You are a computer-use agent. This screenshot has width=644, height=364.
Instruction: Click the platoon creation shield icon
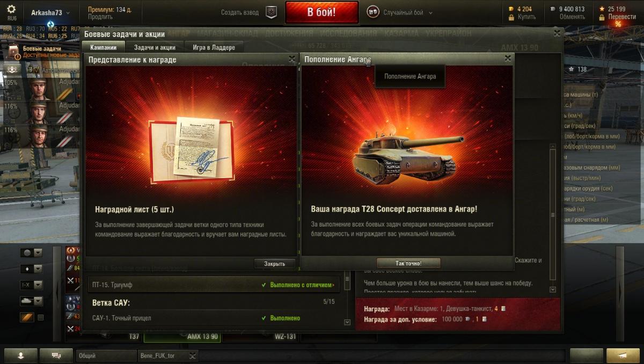click(x=272, y=12)
